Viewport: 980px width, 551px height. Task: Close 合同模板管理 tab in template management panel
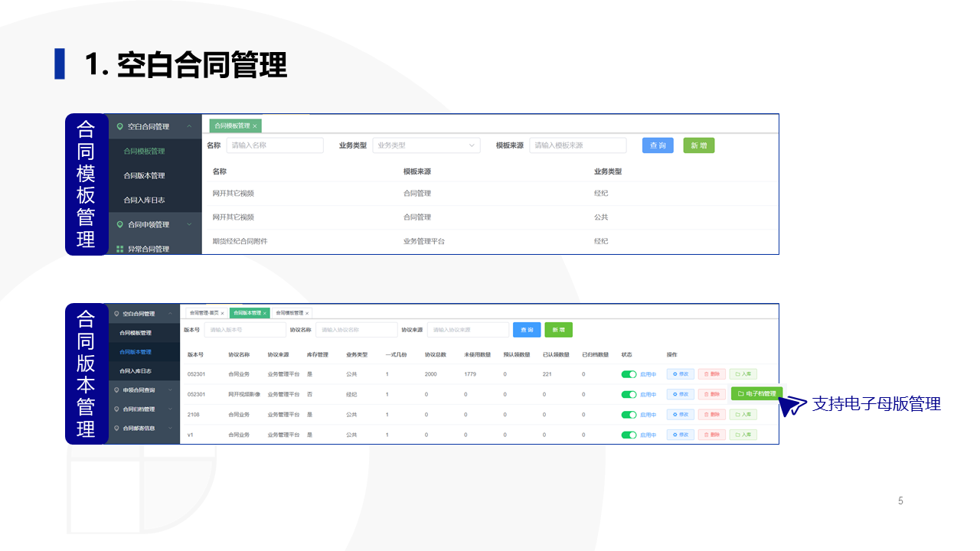click(255, 126)
